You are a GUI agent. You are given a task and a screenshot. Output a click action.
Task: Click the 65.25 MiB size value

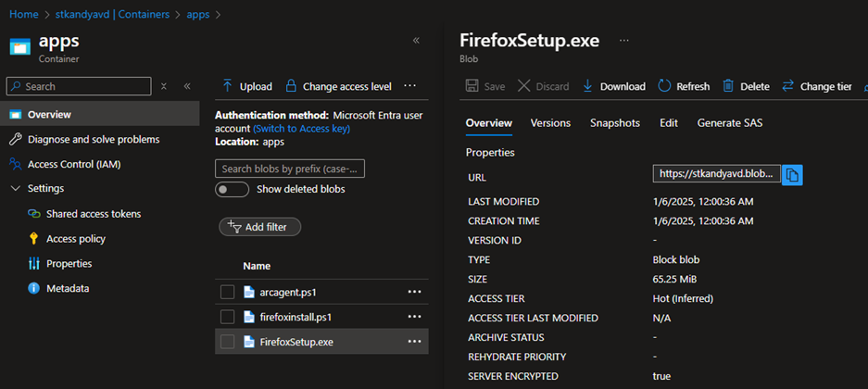pyautogui.click(x=674, y=279)
